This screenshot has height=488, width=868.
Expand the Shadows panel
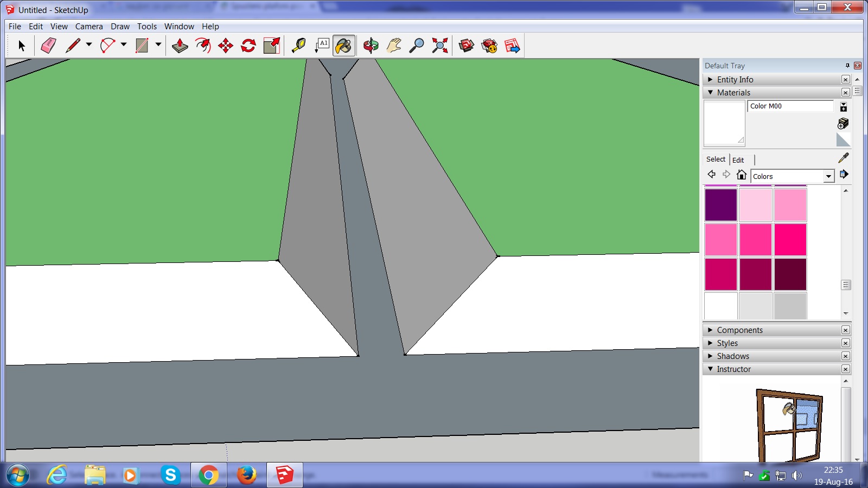711,356
